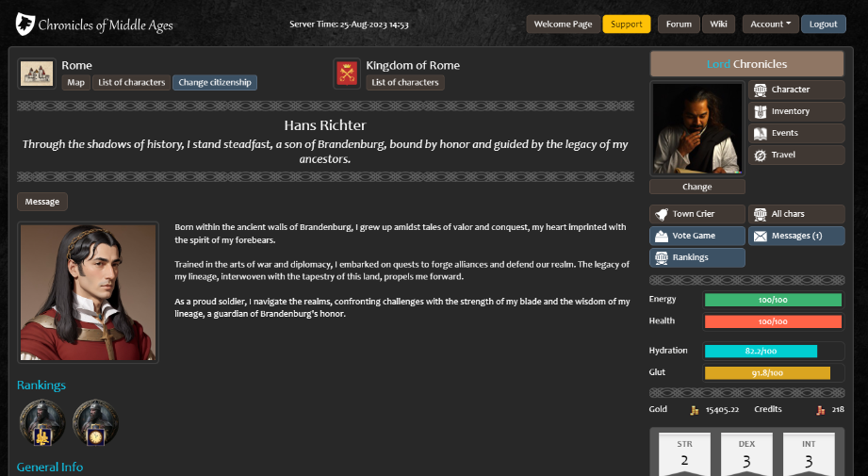Click the green Energy progress bar

coord(773,300)
